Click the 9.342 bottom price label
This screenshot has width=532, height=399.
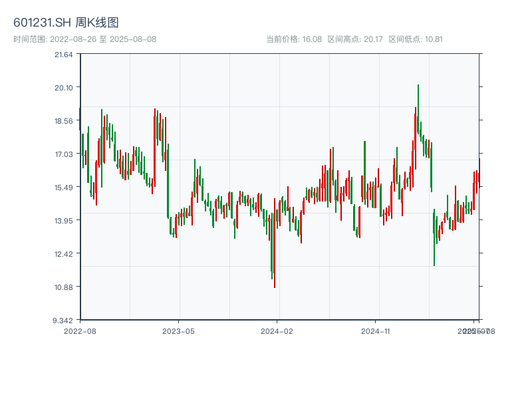click(x=64, y=321)
